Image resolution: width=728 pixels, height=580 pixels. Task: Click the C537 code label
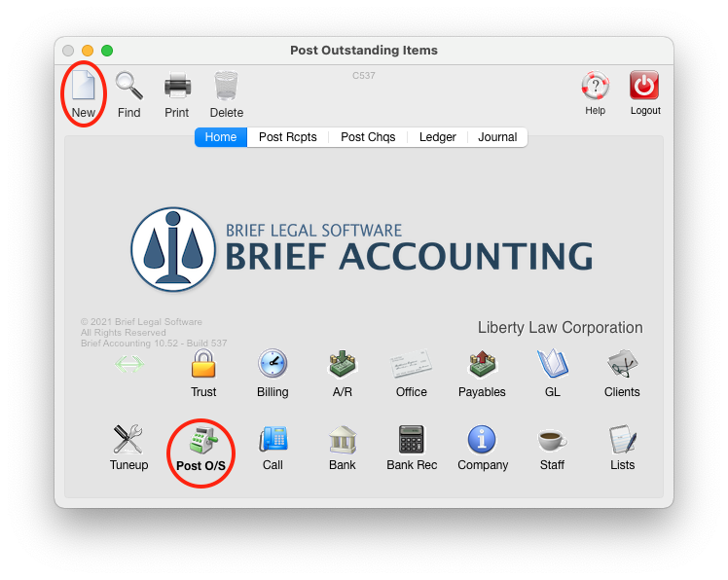click(x=364, y=76)
